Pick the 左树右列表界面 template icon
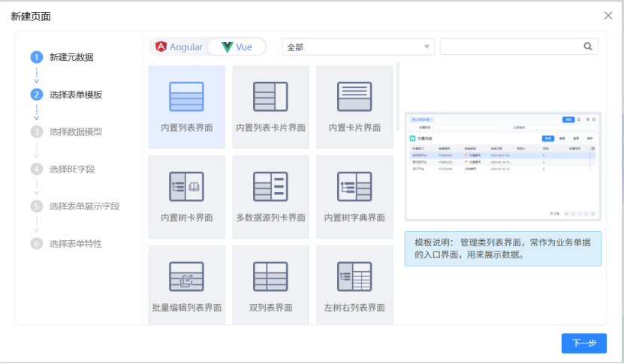The image size is (624, 364). click(x=354, y=276)
